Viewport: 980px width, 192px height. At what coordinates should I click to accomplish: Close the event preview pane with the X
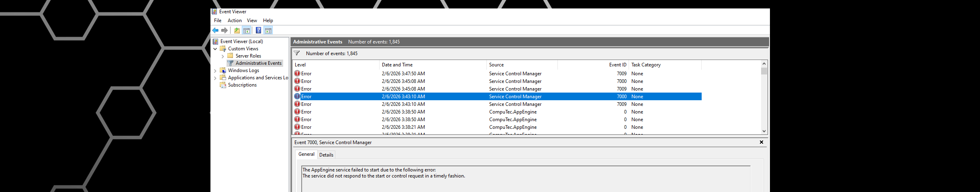click(761, 142)
